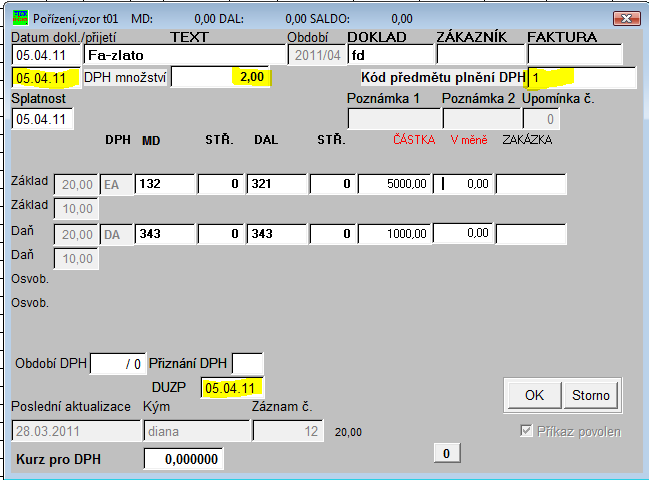
Task: Select the Období field 2011/04
Action: 317,55
